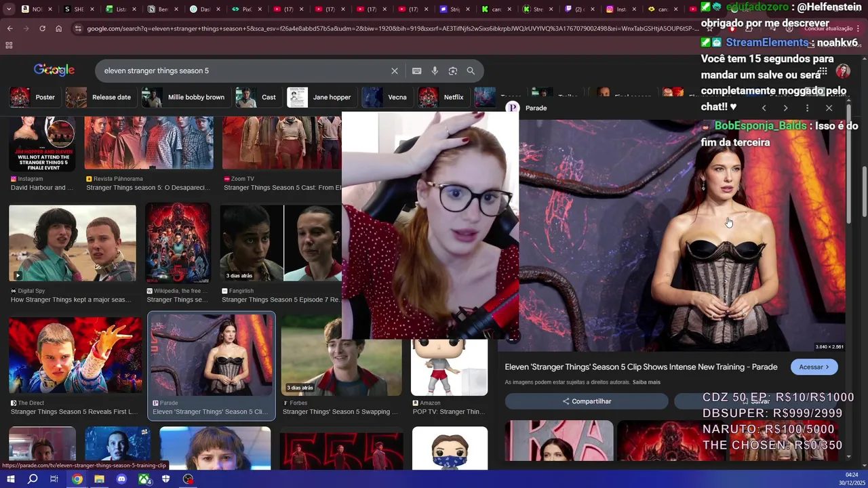Click the site info icon in address bar

79,28
